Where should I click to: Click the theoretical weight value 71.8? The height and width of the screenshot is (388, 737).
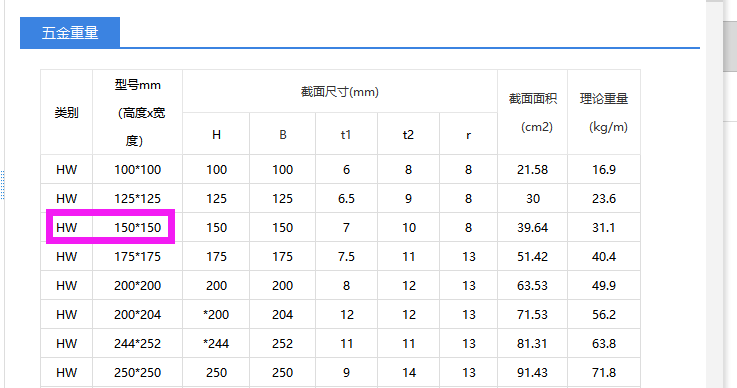coord(604,372)
